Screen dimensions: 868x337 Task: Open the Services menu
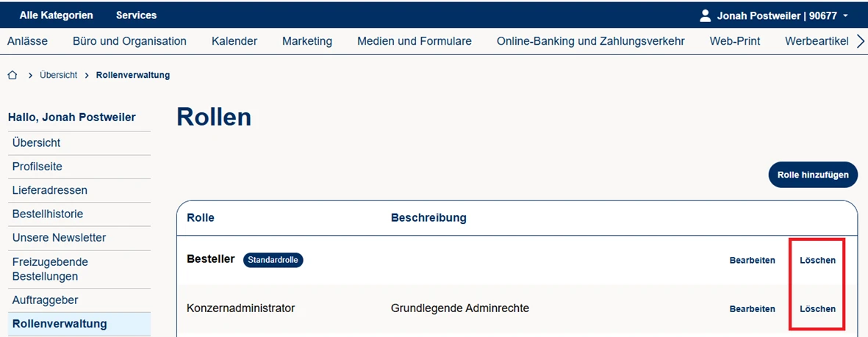[136, 15]
